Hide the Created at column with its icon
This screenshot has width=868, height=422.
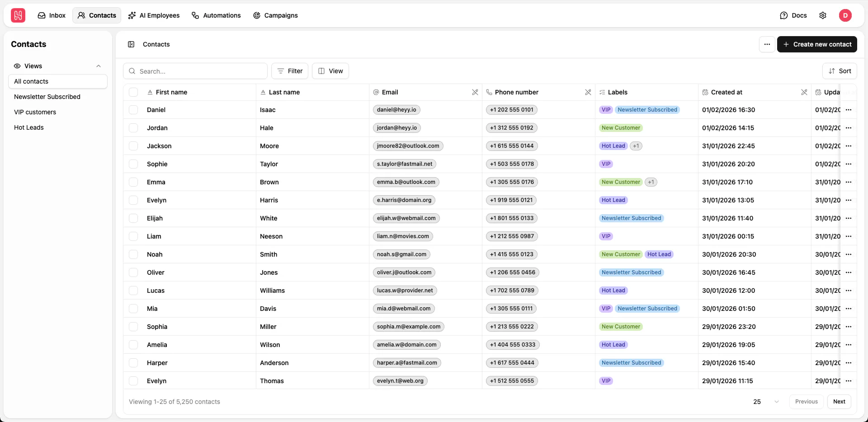coord(804,92)
